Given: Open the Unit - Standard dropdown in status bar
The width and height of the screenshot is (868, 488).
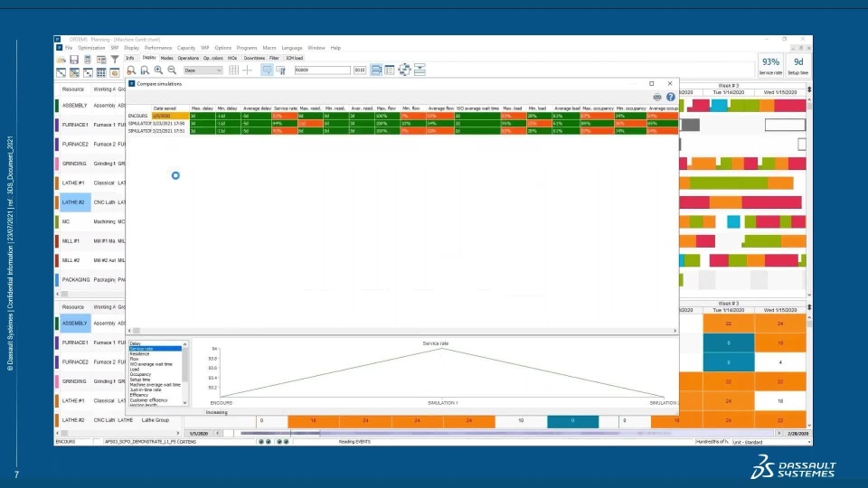Looking at the screenshot, I should pos(771,442).
